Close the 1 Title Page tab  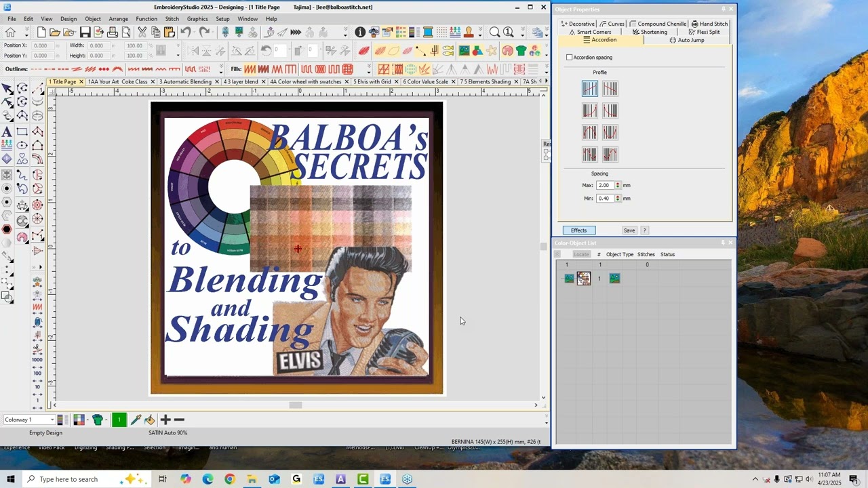[81, 81]
